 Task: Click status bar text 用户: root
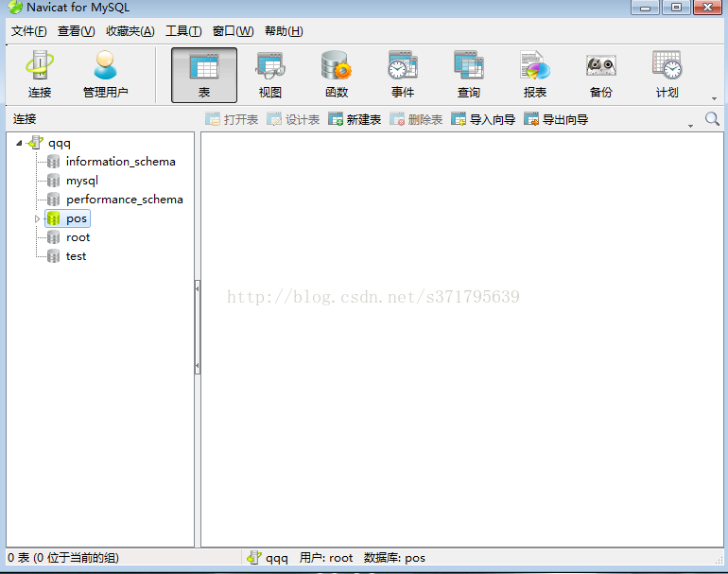click(326, 558)
